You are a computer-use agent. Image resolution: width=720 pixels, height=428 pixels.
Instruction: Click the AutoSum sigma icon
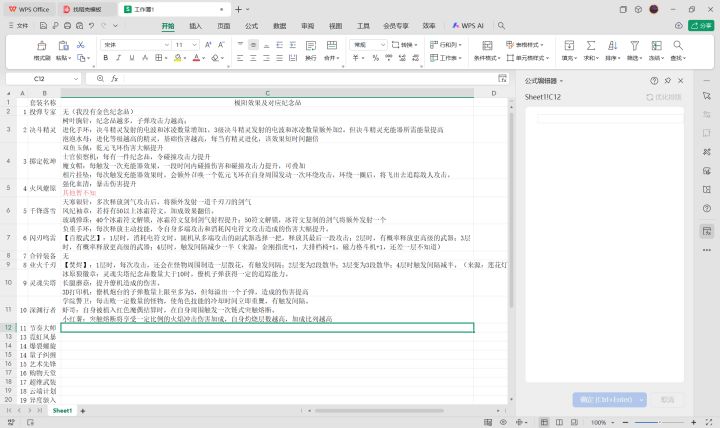click(591, 45)
